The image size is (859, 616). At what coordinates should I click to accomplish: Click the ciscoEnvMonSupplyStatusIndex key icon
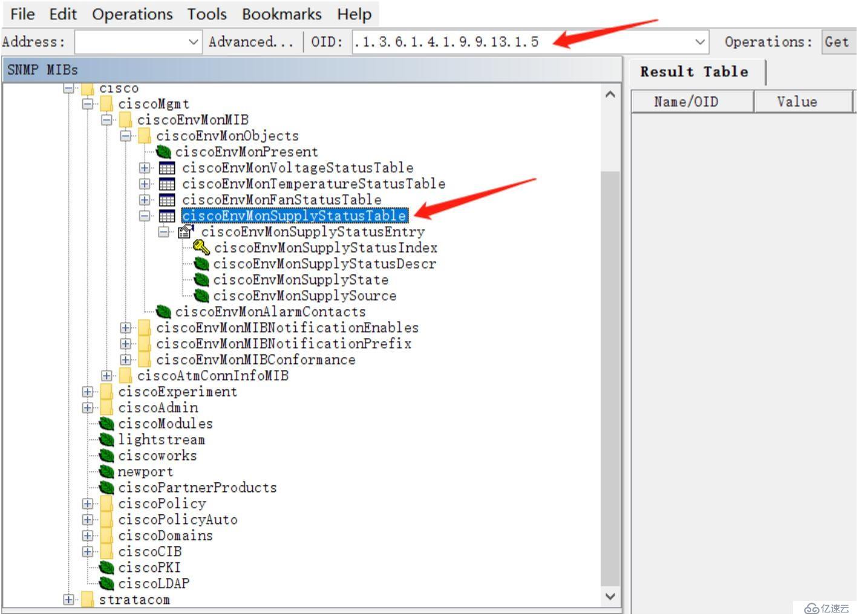tap(201, 248)
